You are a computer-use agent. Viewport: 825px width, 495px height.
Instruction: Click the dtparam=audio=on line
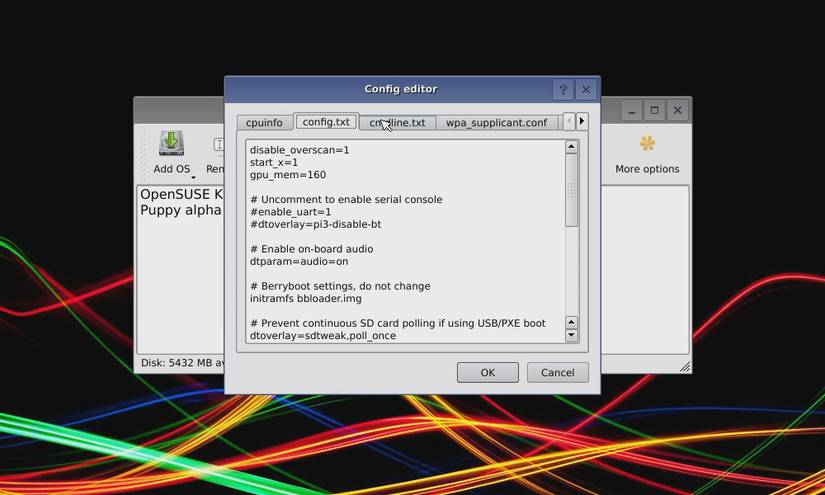point(299,261)
